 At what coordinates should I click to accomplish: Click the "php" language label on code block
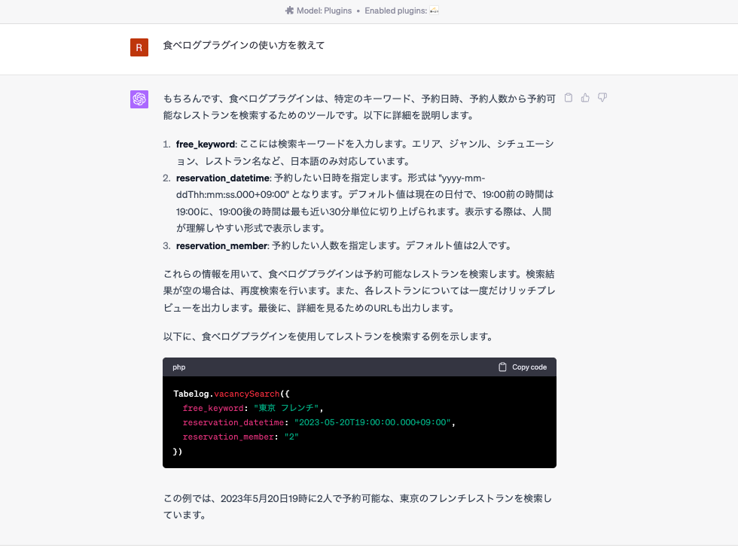(179, 367)
